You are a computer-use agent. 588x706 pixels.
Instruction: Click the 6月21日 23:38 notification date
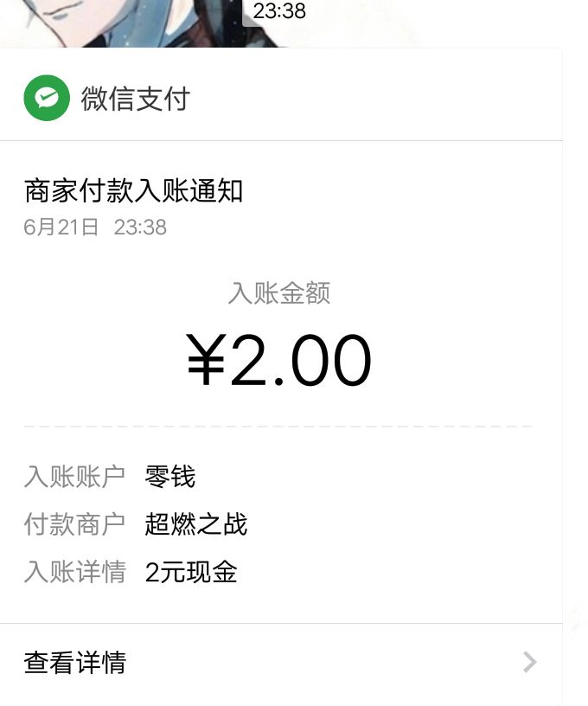pos(95,228)
